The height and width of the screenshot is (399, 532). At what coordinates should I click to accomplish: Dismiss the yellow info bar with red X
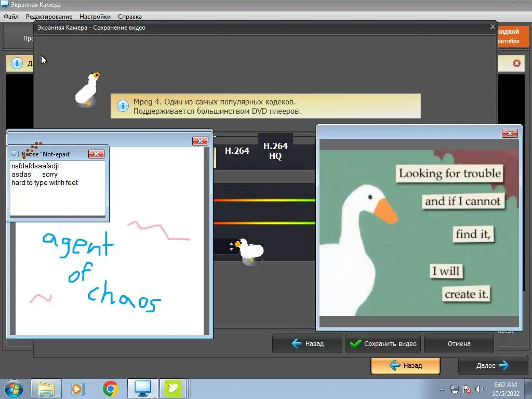[517, 63]
